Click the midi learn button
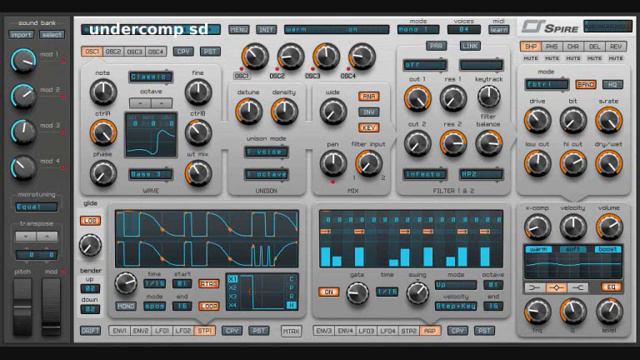The width and height of the screenshot is (640, 360). point(499,29)
